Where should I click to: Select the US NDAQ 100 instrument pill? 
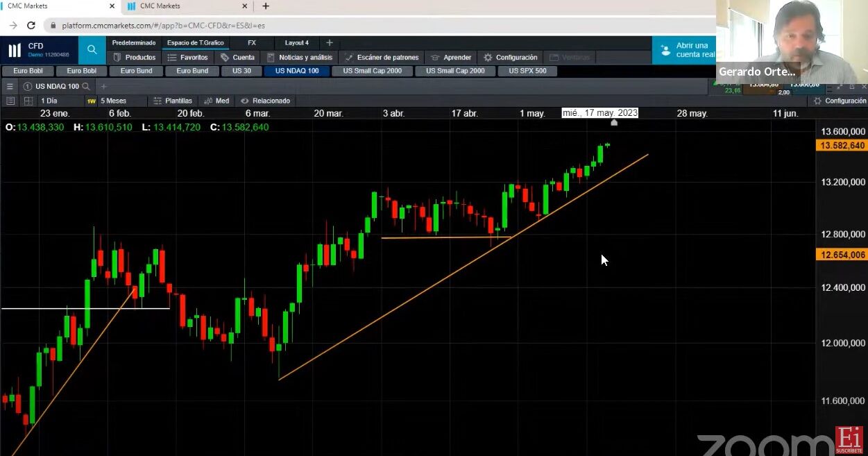pos(297,71)
